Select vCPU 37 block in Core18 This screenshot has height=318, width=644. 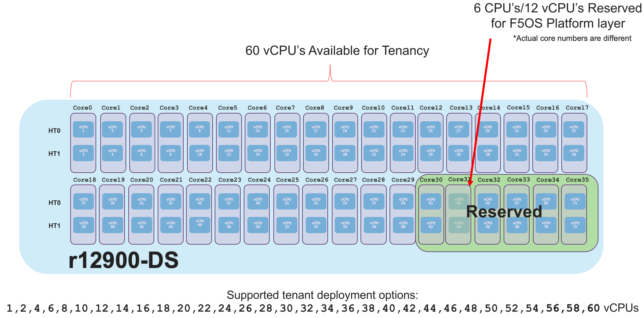pyautogui.click(x=83, y=201)
